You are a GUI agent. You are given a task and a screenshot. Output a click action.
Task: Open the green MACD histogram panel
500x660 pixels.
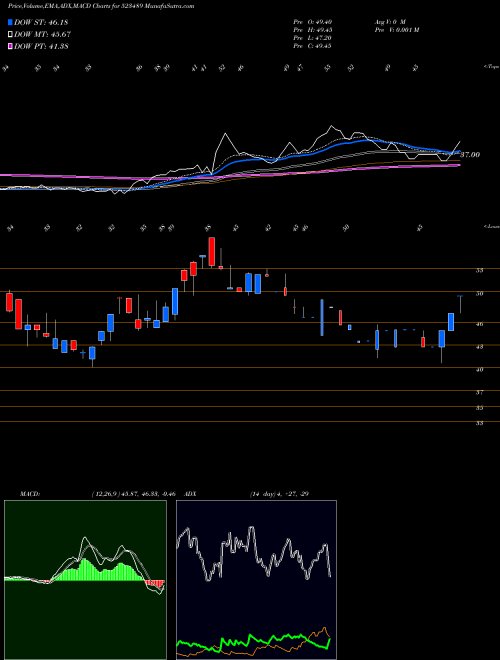click(x=85, y=580)
